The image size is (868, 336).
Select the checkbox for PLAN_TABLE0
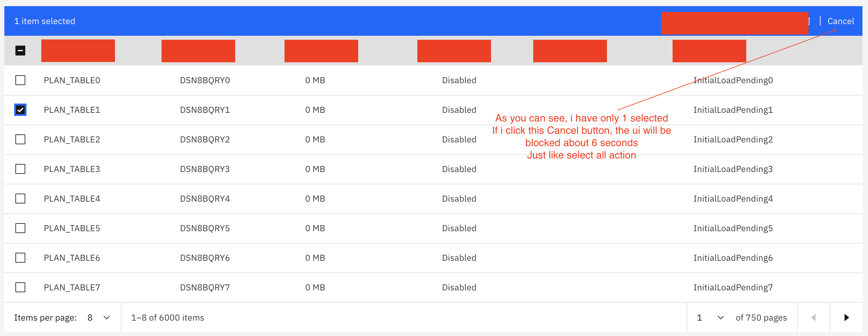(20, 80)
